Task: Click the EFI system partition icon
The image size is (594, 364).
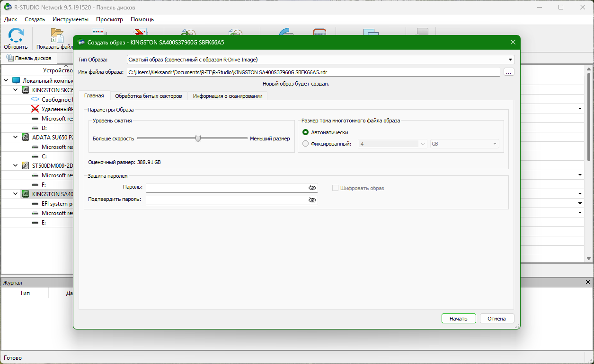Action: click(x=35, y=204)
